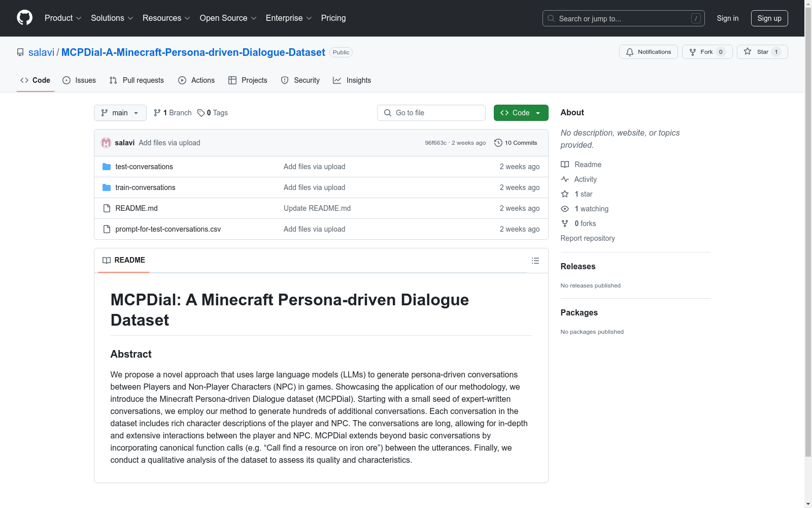
Task: Open the README outline list icon
Action: pos(535,261)
